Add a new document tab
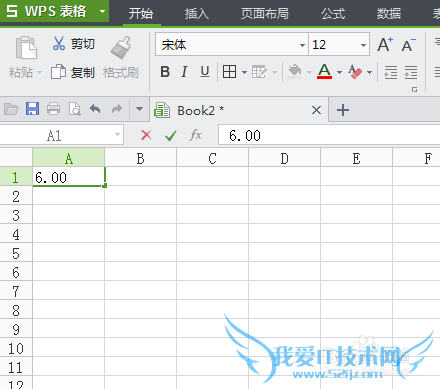The width and height of the screenshot is (440, 389). (x=343, y=110)
